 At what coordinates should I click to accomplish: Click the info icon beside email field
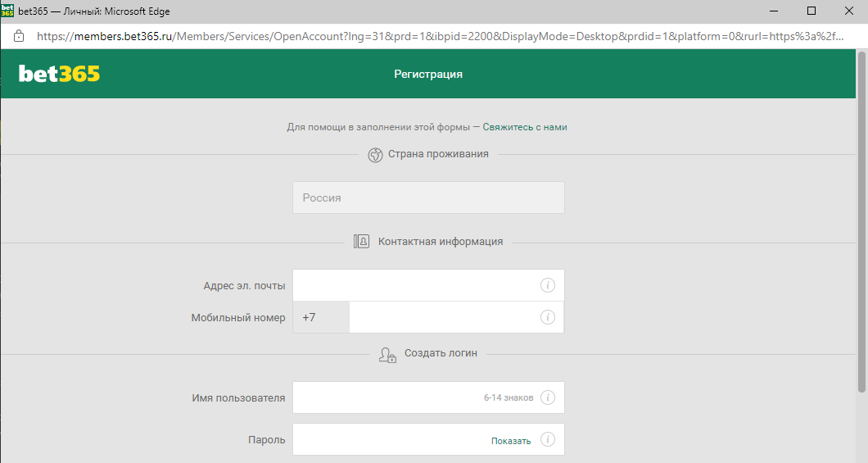[548, 285]
